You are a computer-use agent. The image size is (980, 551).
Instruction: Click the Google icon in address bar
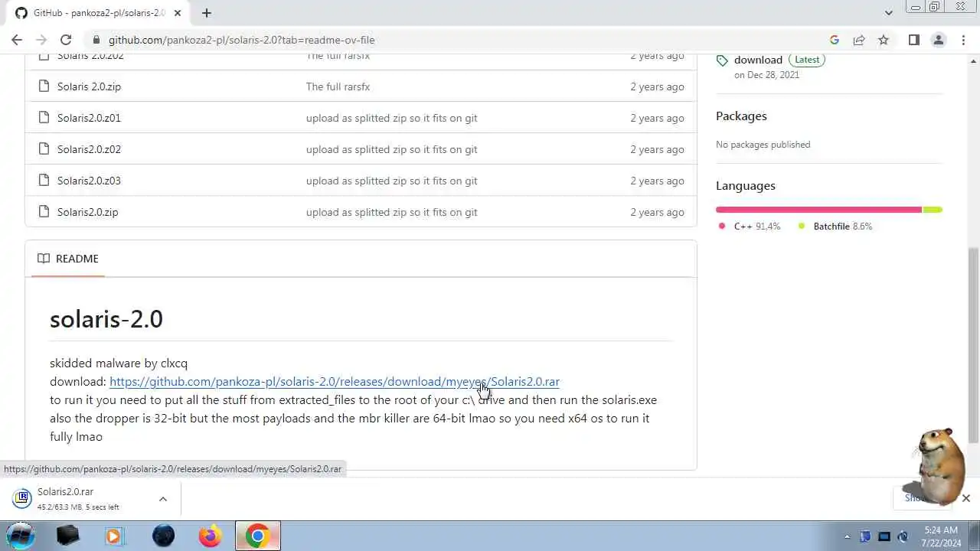coord(835,40)
